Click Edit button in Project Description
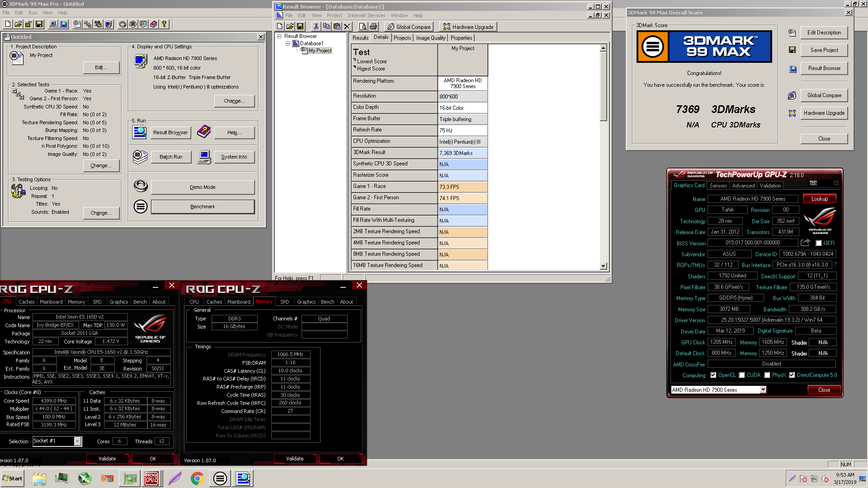The height and width of the screenshot is (488, 868). (101, 67)
